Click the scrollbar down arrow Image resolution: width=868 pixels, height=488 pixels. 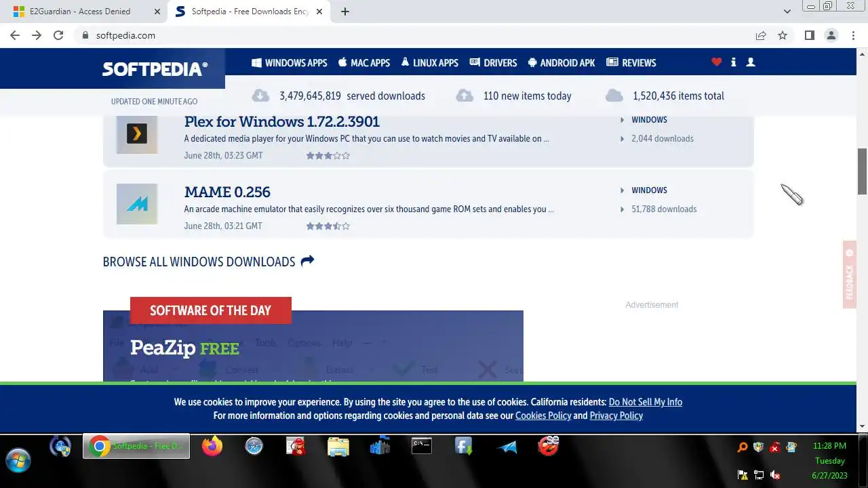tap(863, 426)
